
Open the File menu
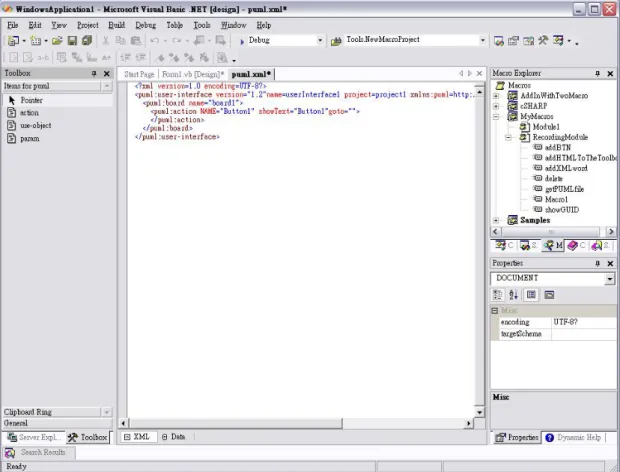13,25
